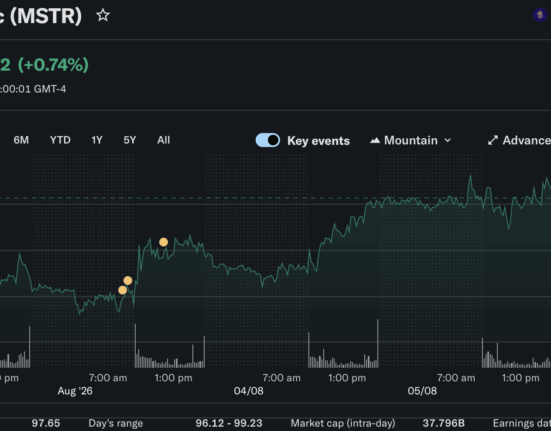Click the topmost yellow key event dot
The height and width of the screenshot is (431, 551).
click(x=163, y=242)
